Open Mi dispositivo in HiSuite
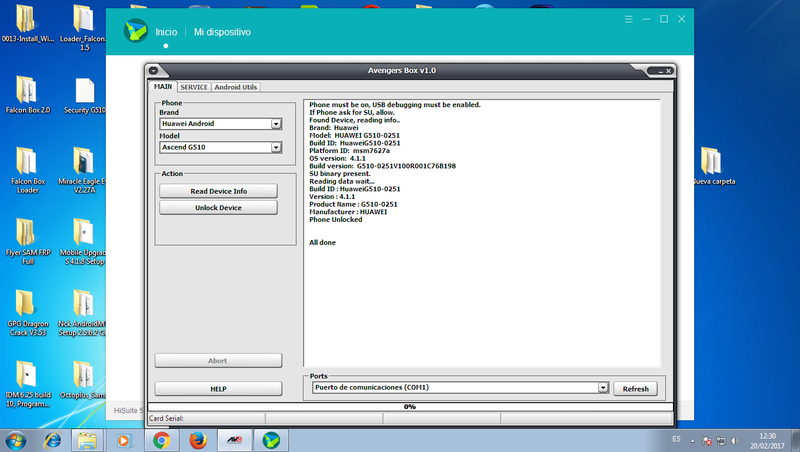800x452 pixels. click(222, 32)
